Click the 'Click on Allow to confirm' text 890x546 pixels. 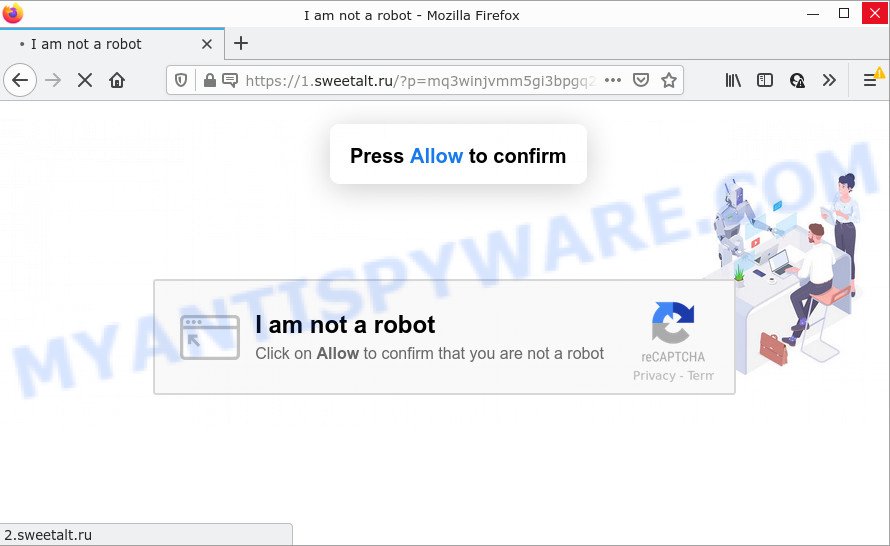tap(429, 354)
